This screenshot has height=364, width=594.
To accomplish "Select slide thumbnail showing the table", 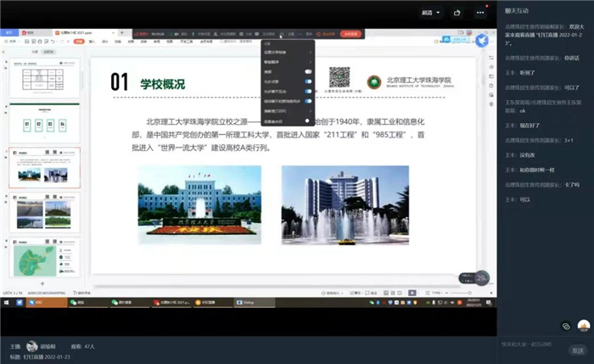I will coord(44,78).
